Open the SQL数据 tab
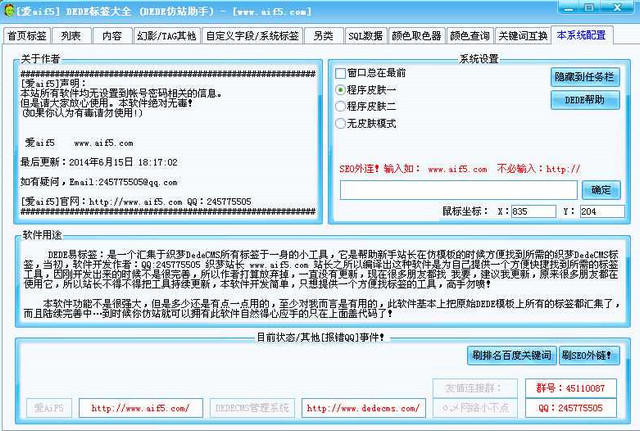The image size is (640, 431). [365, 36]
